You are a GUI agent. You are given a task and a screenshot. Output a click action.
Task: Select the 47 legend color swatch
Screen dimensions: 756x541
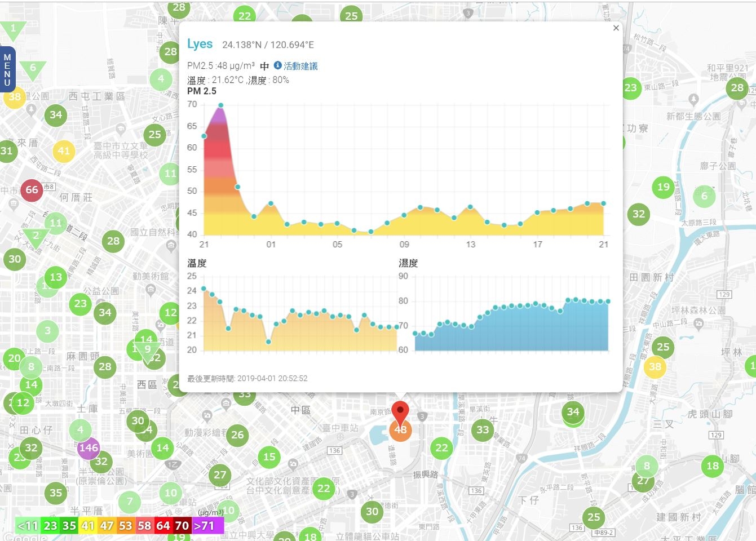(107, 526)
